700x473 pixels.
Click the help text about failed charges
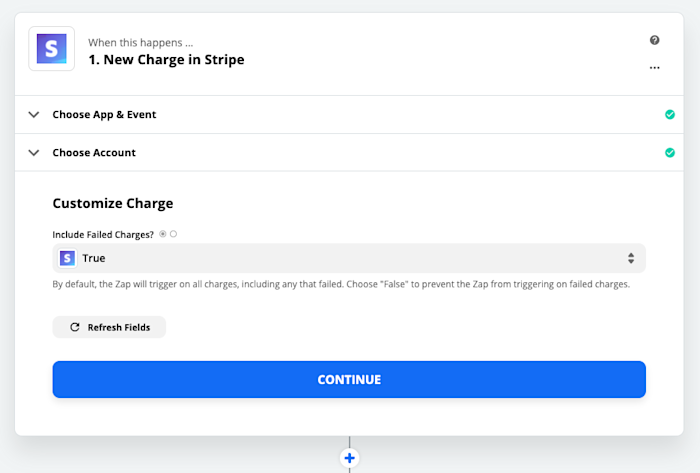(x=341, y=284)
